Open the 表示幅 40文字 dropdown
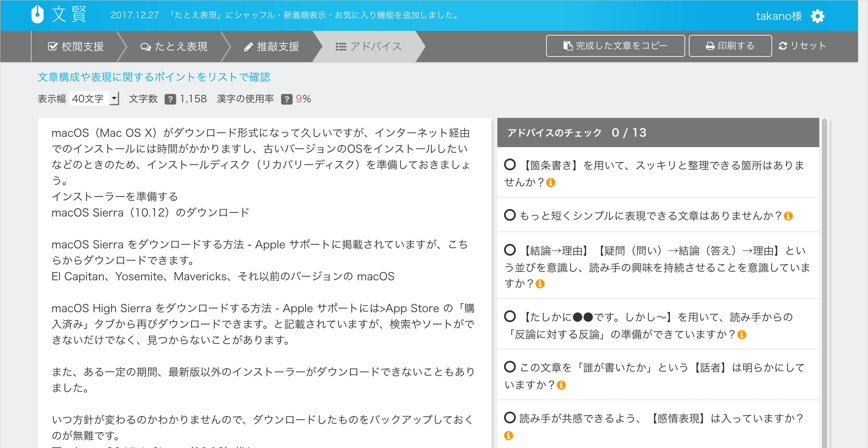Image resolution: width=868 pixels, height=448 pixels. (x=94, y=99)
